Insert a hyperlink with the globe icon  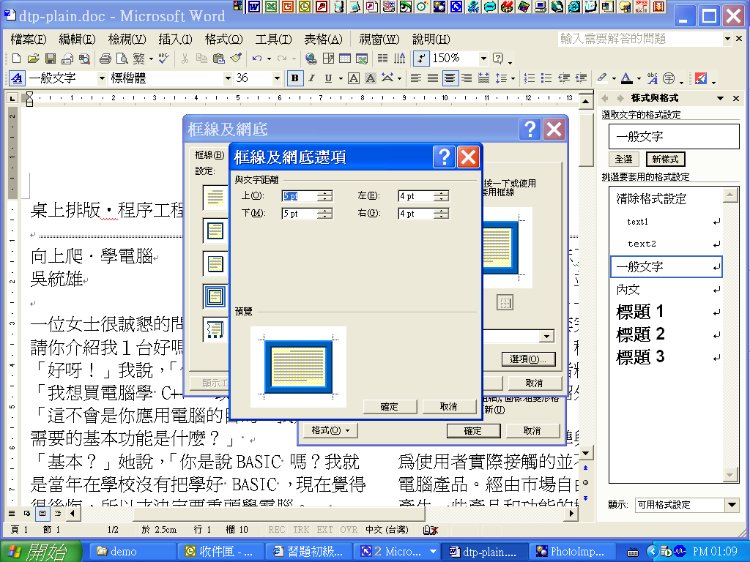pos(311,58)
